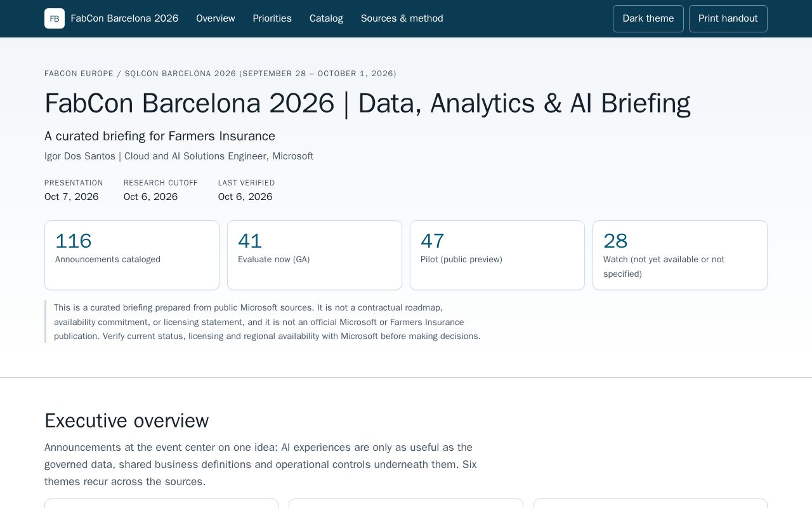Navigate to Sources & method

coord(402,18)
